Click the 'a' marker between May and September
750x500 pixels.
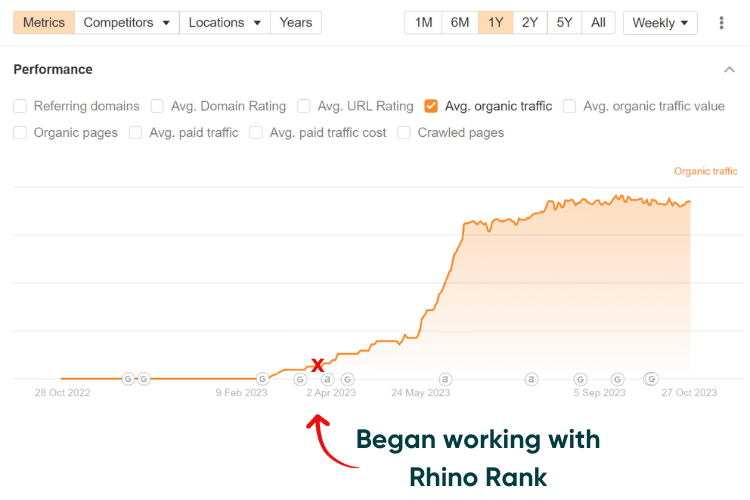click(531, 379)
